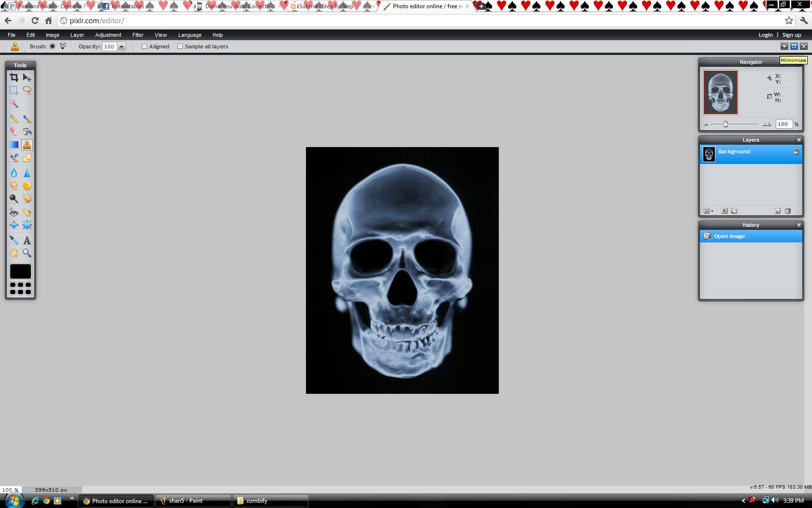
Task: Open the Opacity dropdown arrow
Action: (x=122, y=47)
